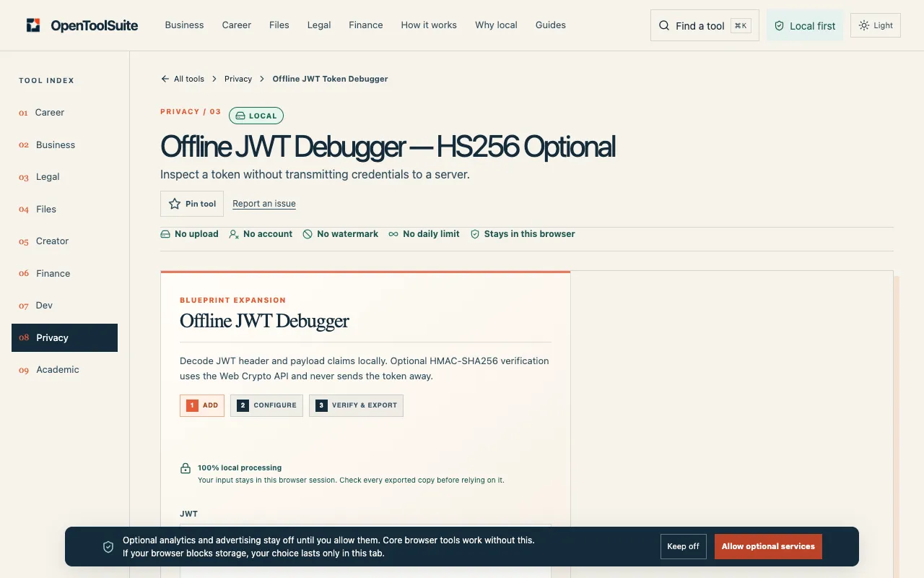Go to Privacy in the breadcrumb

click(x=238, y=79)
